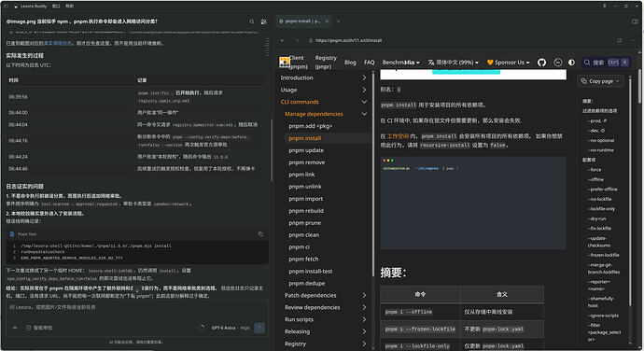Screen dimensions: 644x351
Task: Open a new browser tab with plus
Action: pos(339,21)
